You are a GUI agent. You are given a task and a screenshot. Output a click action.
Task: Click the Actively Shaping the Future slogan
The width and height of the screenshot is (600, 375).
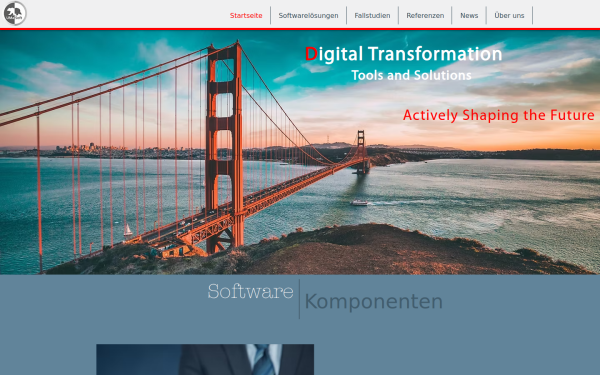(499, 115)
